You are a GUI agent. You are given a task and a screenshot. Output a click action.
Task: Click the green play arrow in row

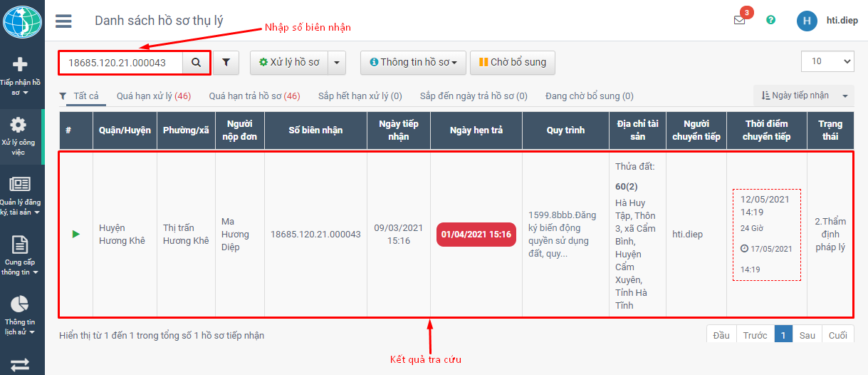(x=76, y=234)
